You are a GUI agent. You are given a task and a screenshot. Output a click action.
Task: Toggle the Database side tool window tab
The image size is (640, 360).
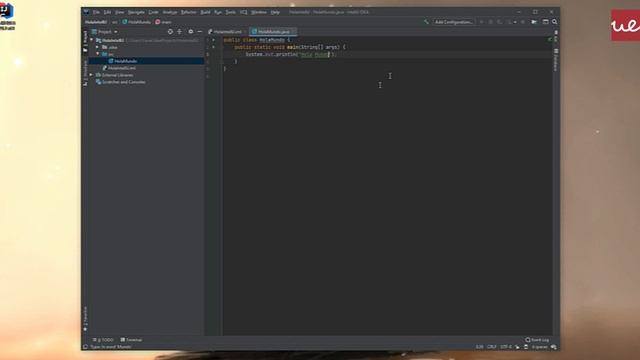(556, 60)
